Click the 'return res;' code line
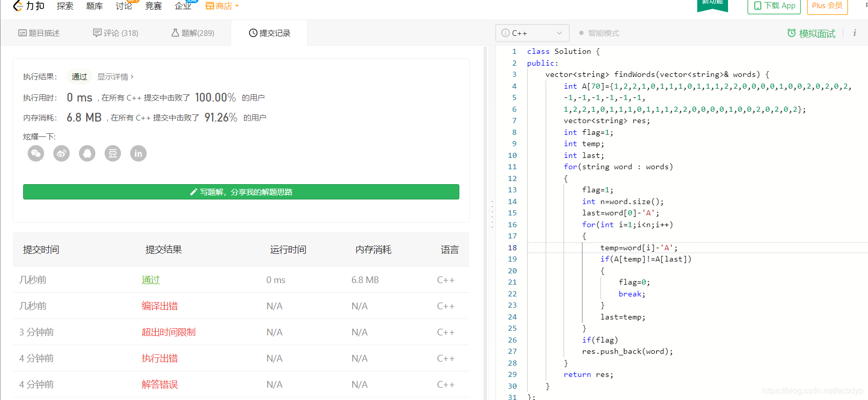Viewport: 868px width, 400px height. click(x=588, y=374)
